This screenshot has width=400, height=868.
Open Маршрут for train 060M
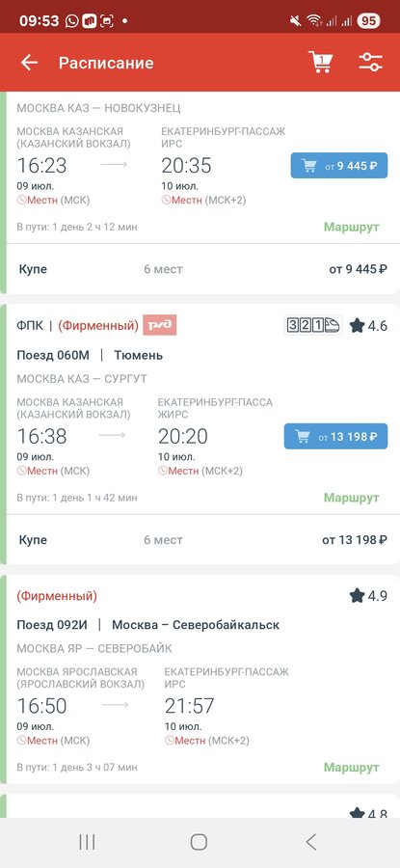coord(351,498)
